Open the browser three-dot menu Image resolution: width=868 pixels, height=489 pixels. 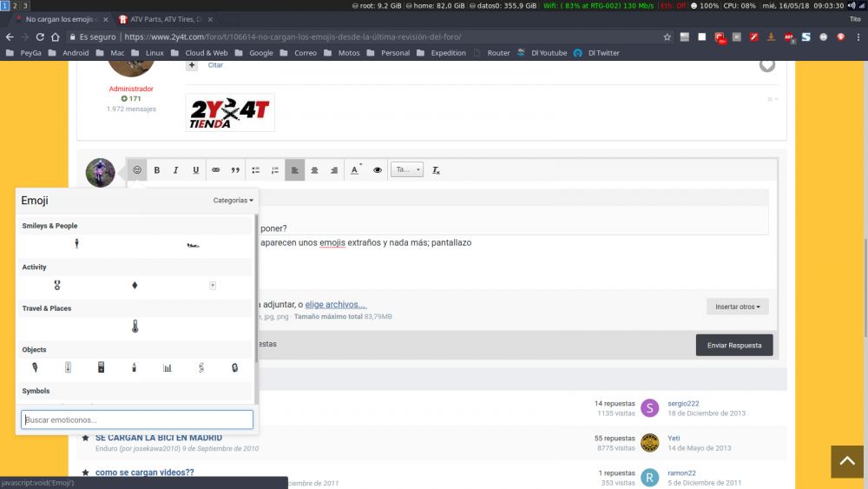click(858, 37)
